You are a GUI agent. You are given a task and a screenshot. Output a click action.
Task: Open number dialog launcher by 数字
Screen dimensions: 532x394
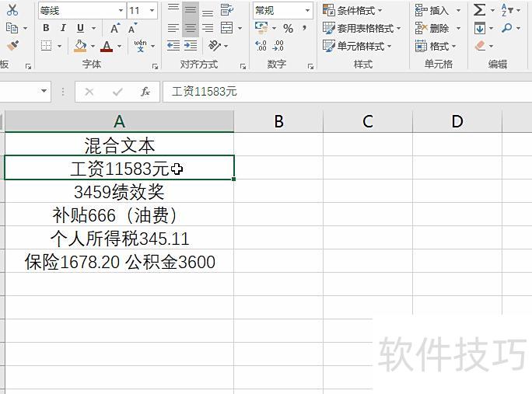[x=310, y=67]
